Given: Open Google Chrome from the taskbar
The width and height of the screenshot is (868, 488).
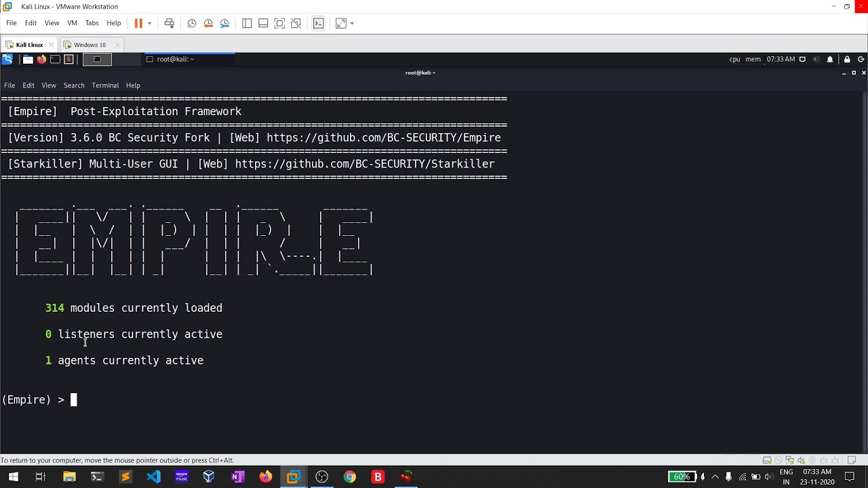Looking at the screenshot, I should (x=349, y=476).
